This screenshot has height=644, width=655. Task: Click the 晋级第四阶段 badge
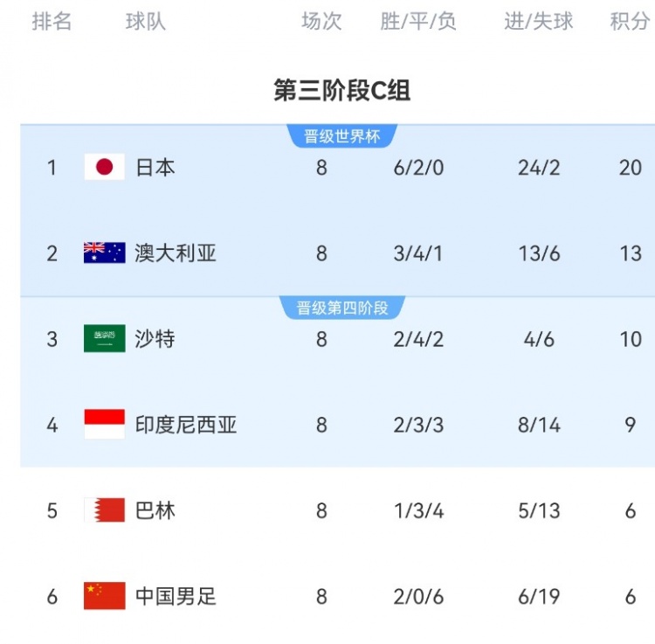click(x=342, y=308)
